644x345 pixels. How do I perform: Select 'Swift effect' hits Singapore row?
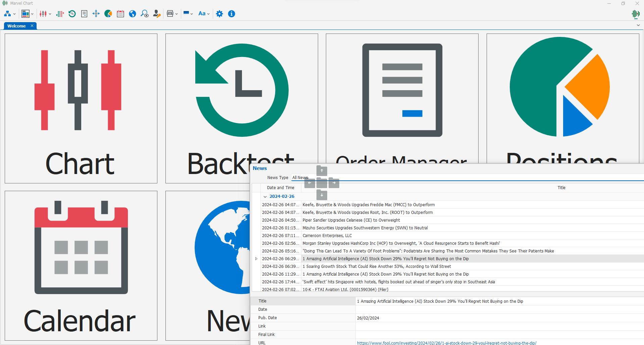(452, 282)
